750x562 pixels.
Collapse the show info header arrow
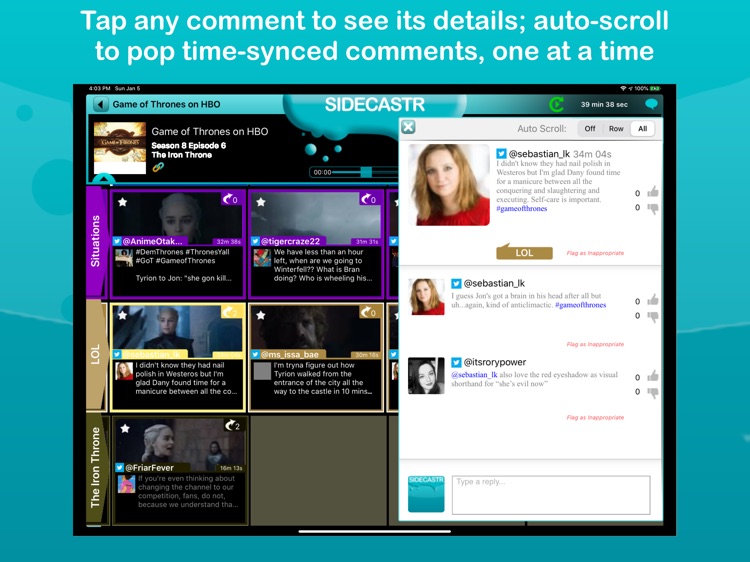[x=104, y=180]
